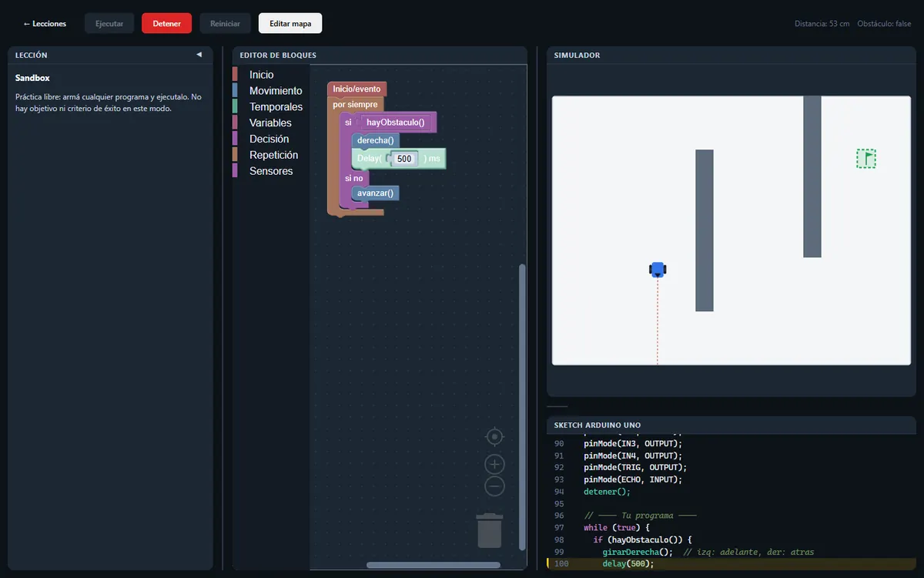Click the horizontal workspace scrollbar
The image size is (924, 578).
(x=434, y=565)
